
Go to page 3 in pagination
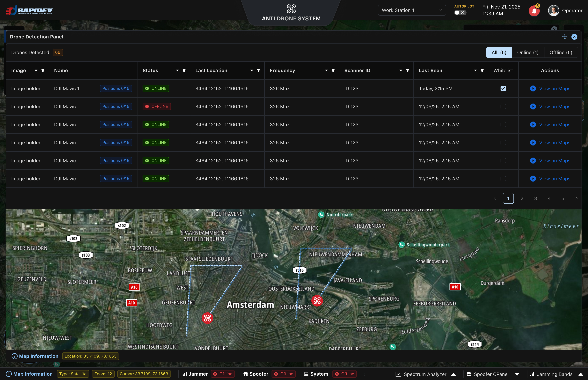(x=535, y=198)
